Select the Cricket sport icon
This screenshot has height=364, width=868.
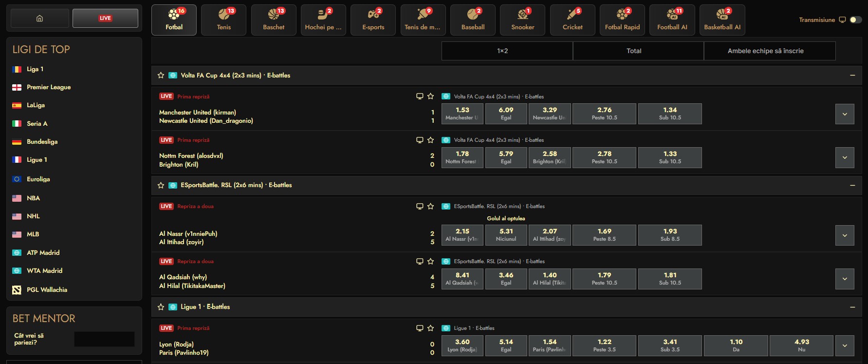573,20
